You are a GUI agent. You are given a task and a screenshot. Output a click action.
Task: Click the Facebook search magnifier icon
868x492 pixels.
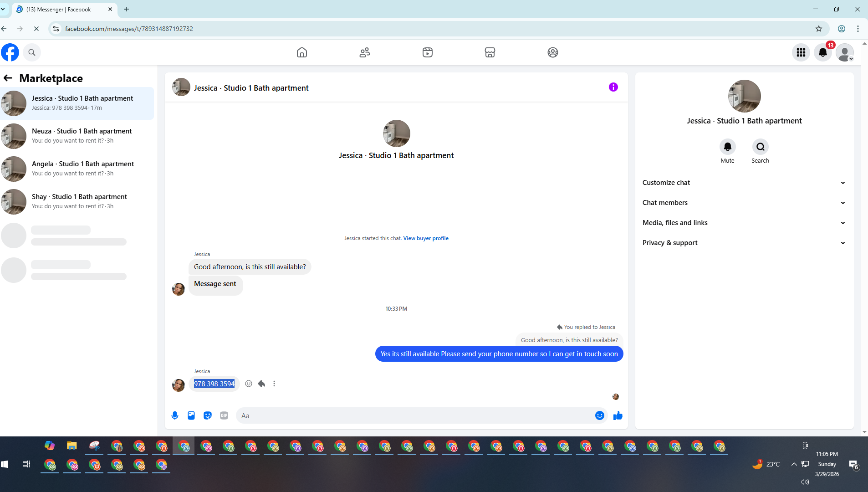tap(32, 52)
